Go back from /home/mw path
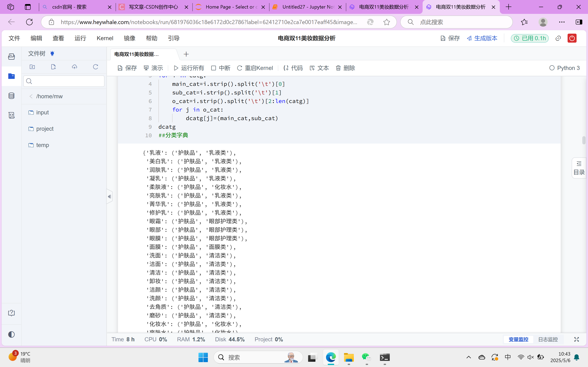 [31, 96]
